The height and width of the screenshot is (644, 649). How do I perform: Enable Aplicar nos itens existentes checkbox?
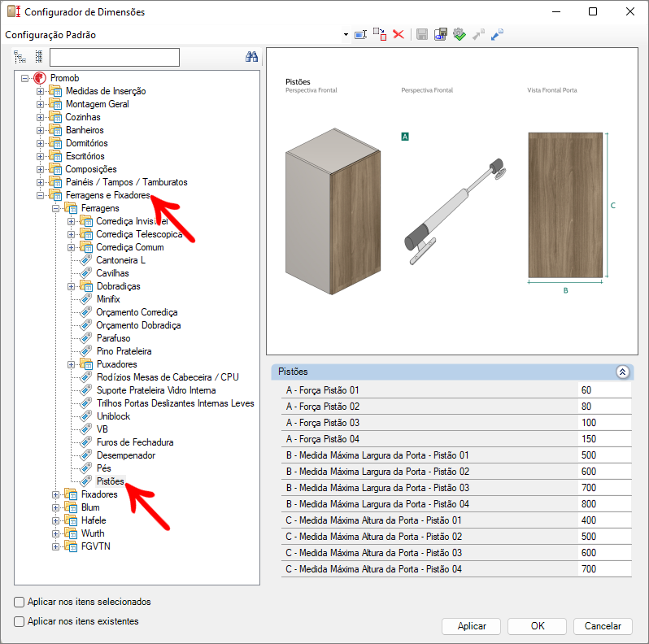(19, 621)
